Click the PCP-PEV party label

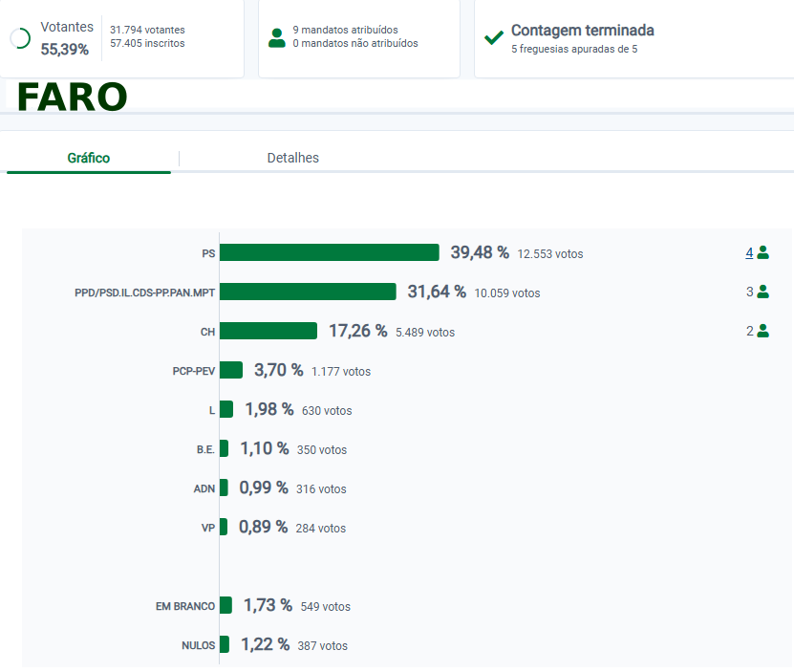193,371
